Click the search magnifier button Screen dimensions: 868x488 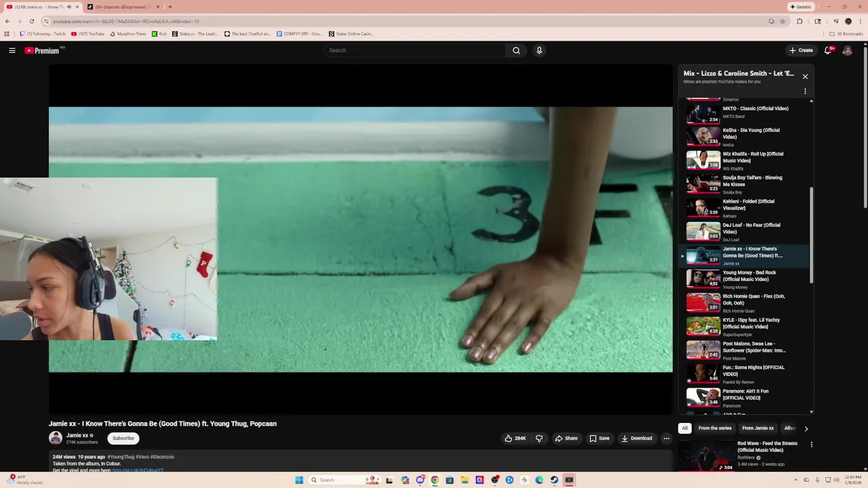(x=516, y=50)
